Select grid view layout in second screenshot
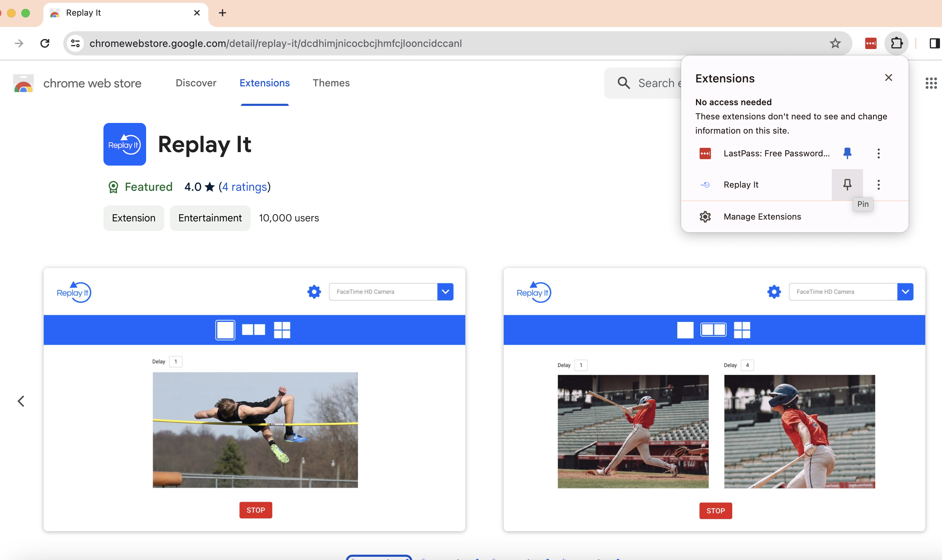This screenshot has width=942, height=560. pos(742,330)
